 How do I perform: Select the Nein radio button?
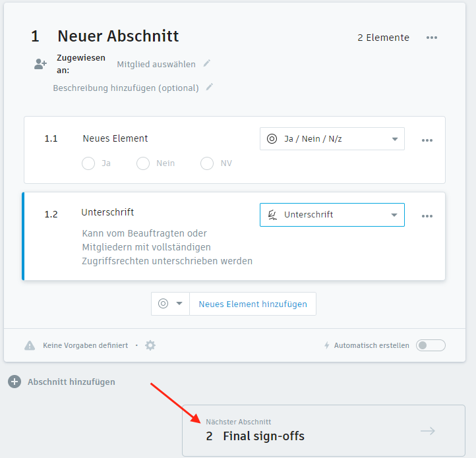point(143,163)
